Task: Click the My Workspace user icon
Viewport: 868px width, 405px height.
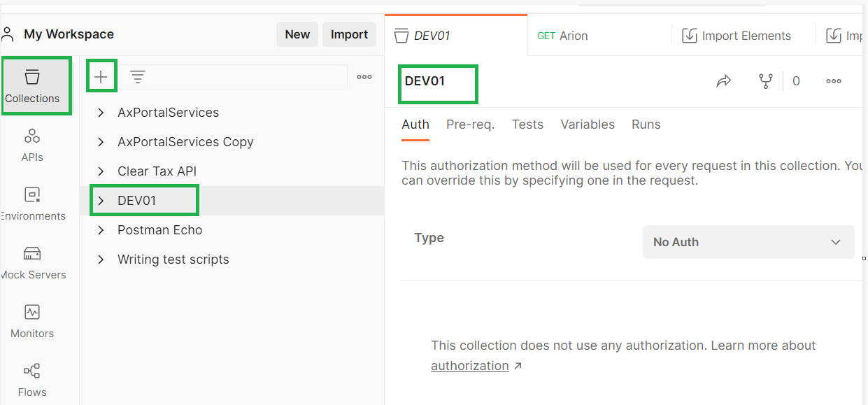Action: click(x=8, y=34)
